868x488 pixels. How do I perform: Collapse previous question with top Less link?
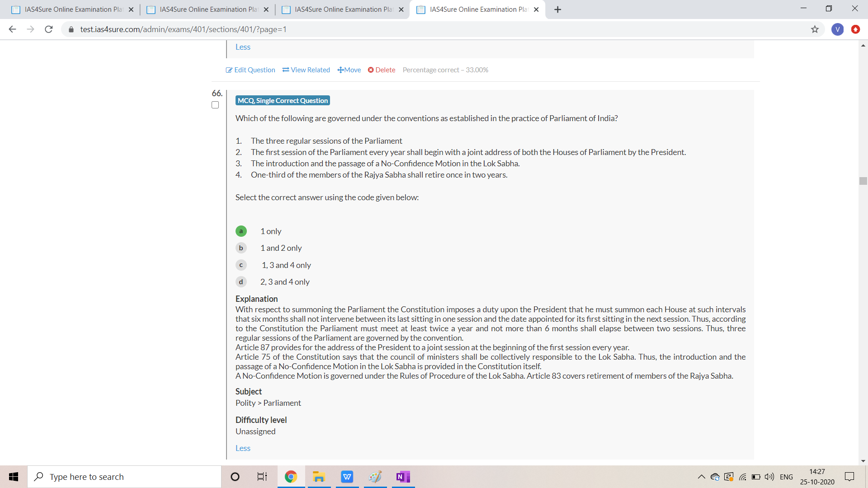coord(243,47)
